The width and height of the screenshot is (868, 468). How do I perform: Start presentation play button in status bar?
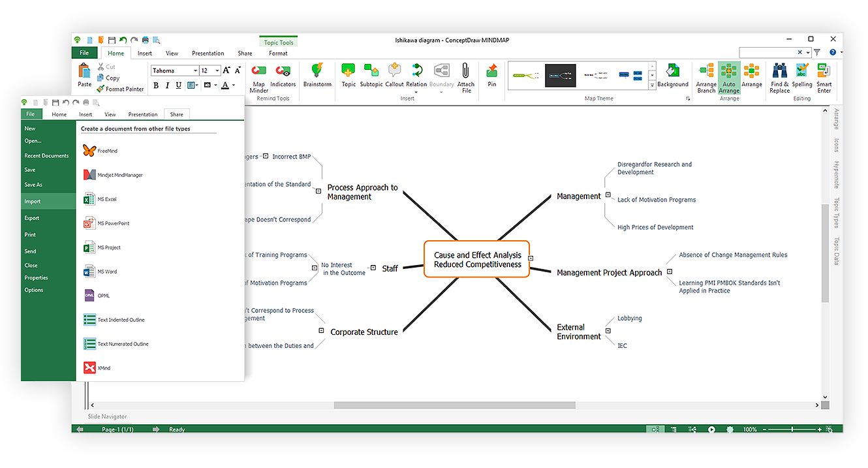(x=711, y=429)
